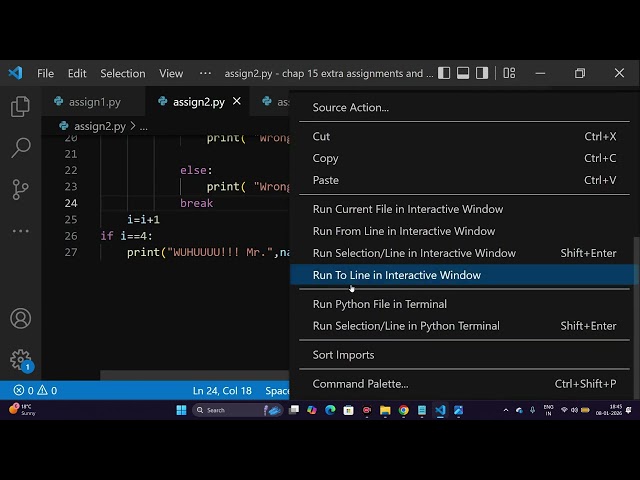Screen dimensions: 640x480
Task: Open the Edit menu
Action: coord(77,73)
